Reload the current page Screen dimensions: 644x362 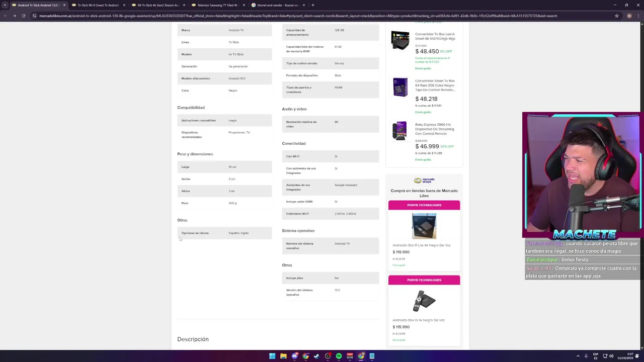23,16
